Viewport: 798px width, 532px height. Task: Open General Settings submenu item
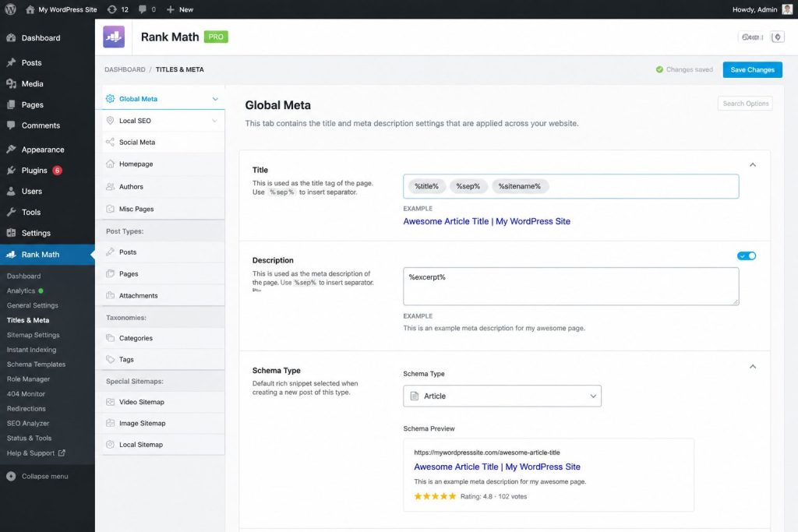click(33, 305)
